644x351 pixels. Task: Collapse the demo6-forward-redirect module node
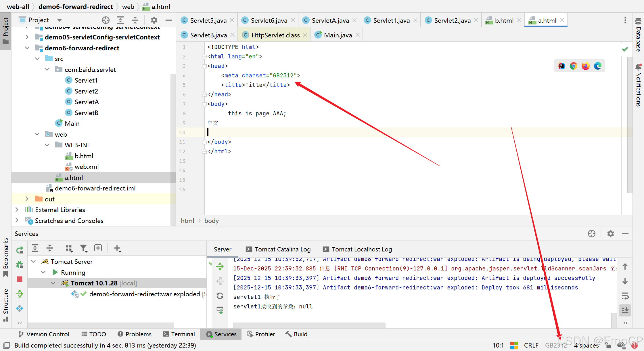27,48
